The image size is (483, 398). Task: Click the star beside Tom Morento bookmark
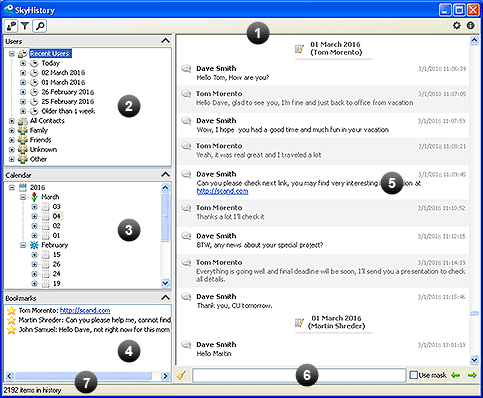tap(11, 311)
